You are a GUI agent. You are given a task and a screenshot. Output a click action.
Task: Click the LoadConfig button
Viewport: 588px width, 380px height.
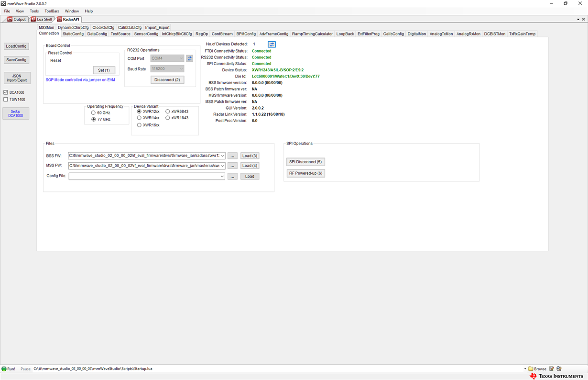pyautogui.click(x=16, y=46)
